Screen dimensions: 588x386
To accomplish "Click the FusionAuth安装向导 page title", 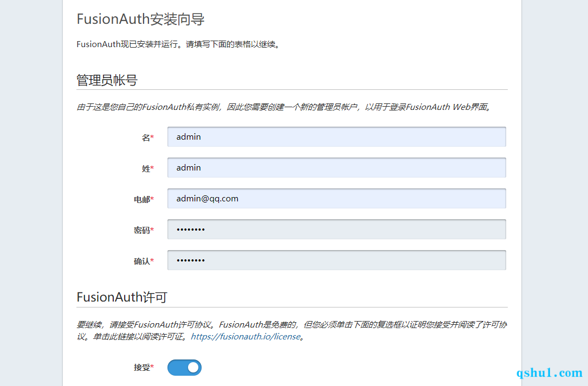I will (x=140, y=19).
